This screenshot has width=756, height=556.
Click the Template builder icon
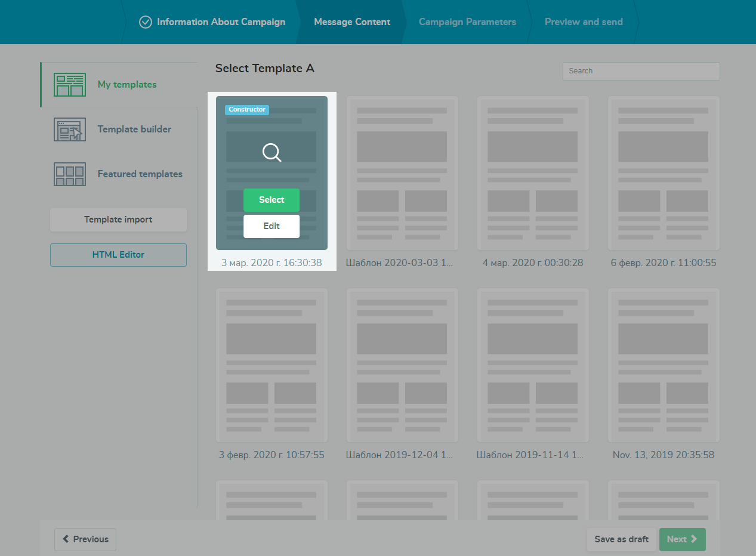coord(70,129)
